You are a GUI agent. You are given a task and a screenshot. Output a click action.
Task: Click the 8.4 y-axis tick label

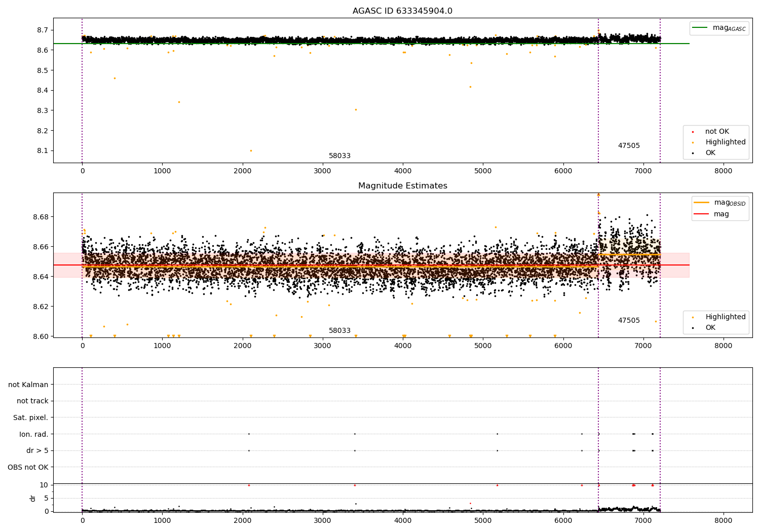click(x=43, y=91)
